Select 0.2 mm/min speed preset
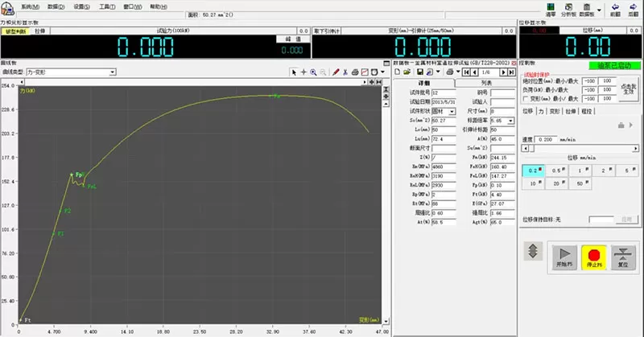This screenshot has height=337, width=644. 533,171
